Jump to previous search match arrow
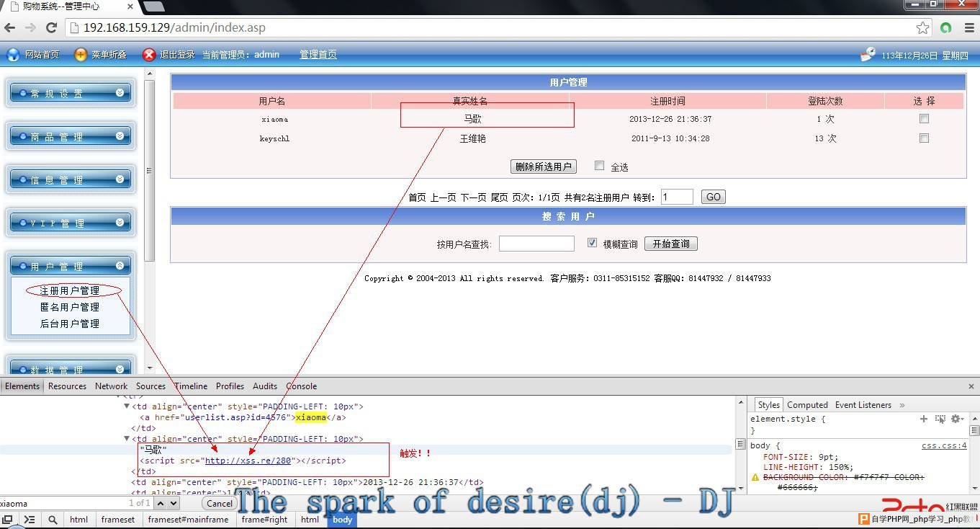The width and height of the screenshot is (980, 529). coord(161,503)
